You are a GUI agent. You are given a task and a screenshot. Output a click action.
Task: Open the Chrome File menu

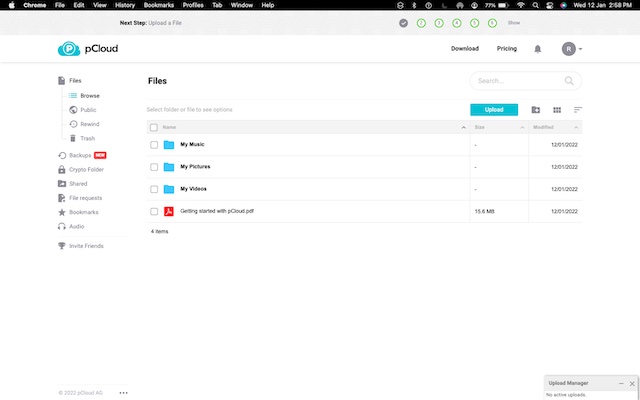60,5
